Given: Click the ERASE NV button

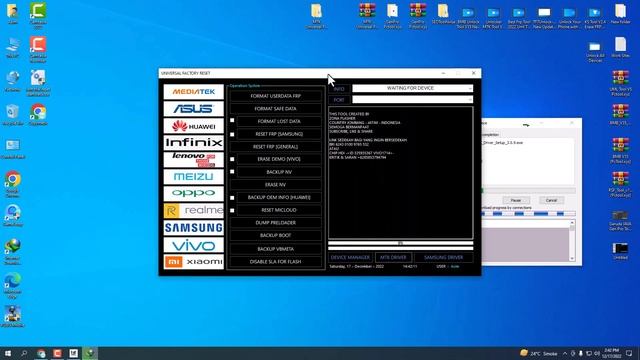Looking at the screenshot, I should point(276,184).
